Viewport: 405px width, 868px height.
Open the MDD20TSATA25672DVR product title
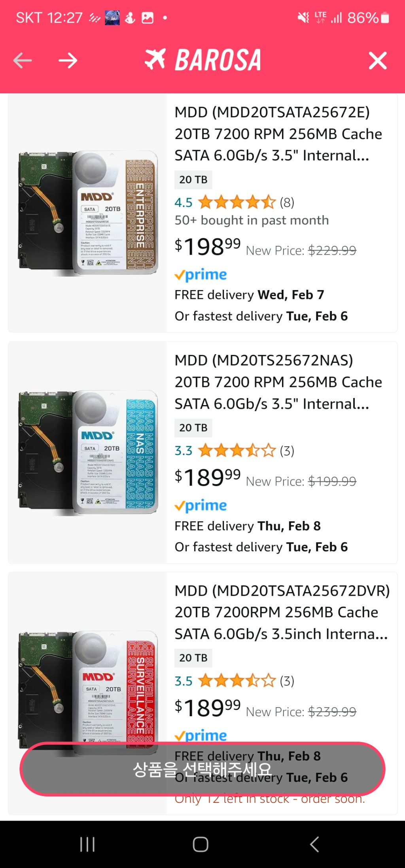coord(282,612)
